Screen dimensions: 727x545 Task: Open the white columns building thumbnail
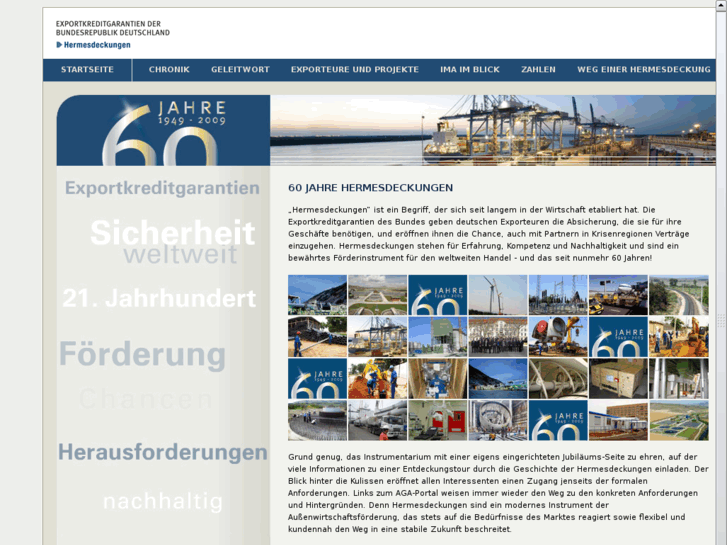point(679,378)
